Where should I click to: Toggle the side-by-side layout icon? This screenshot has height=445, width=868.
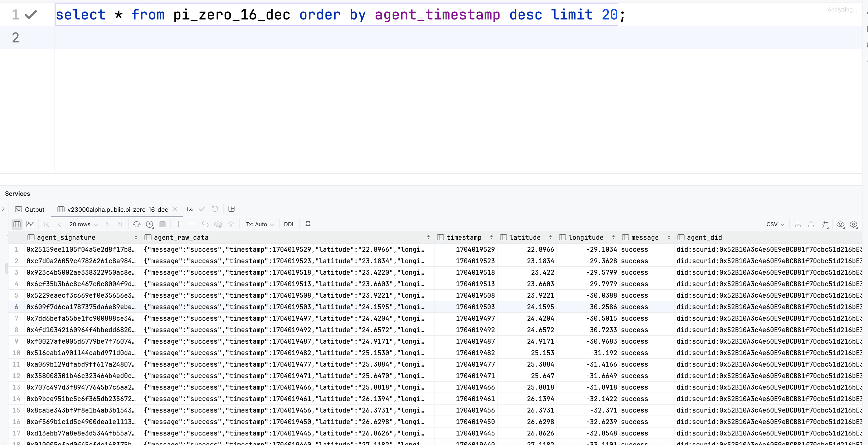(231, 209)
